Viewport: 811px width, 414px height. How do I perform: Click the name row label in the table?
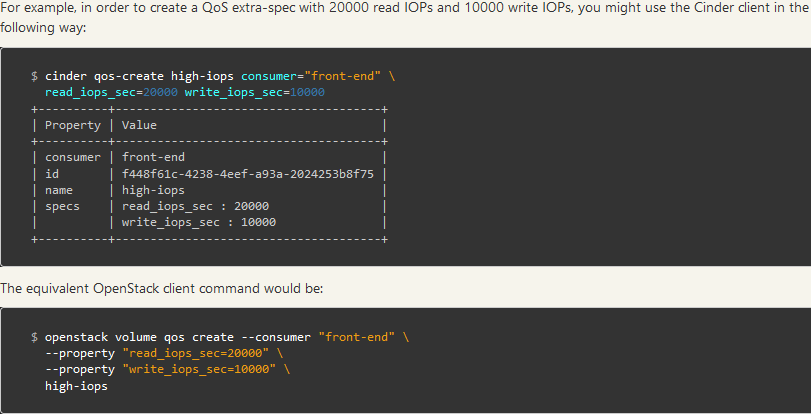[58, 189]
